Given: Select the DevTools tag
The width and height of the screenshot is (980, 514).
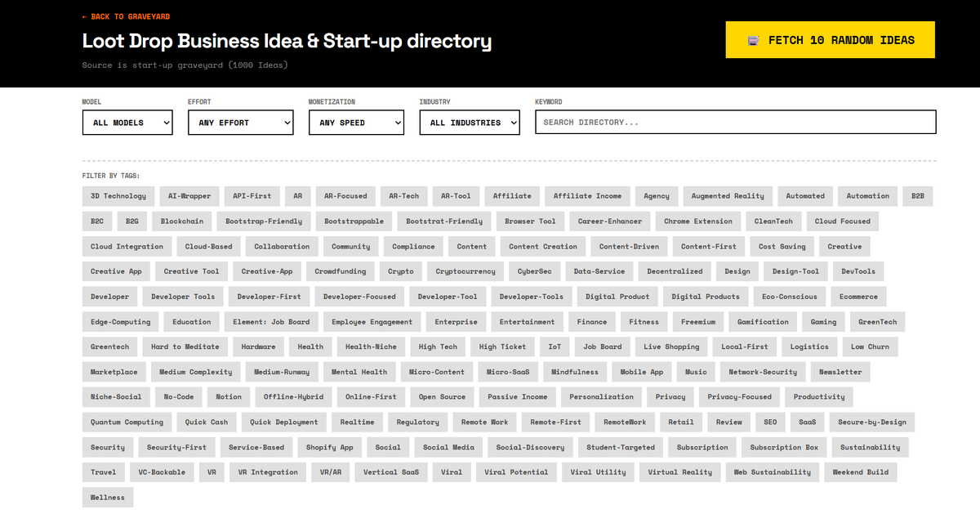Looking at the screenshot, I should 858,271.
